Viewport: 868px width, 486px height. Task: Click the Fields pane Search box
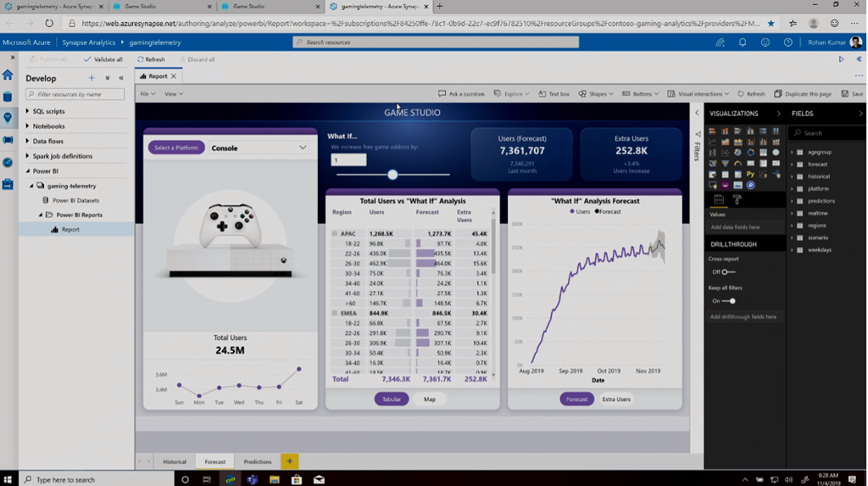[x=827, y=133]
